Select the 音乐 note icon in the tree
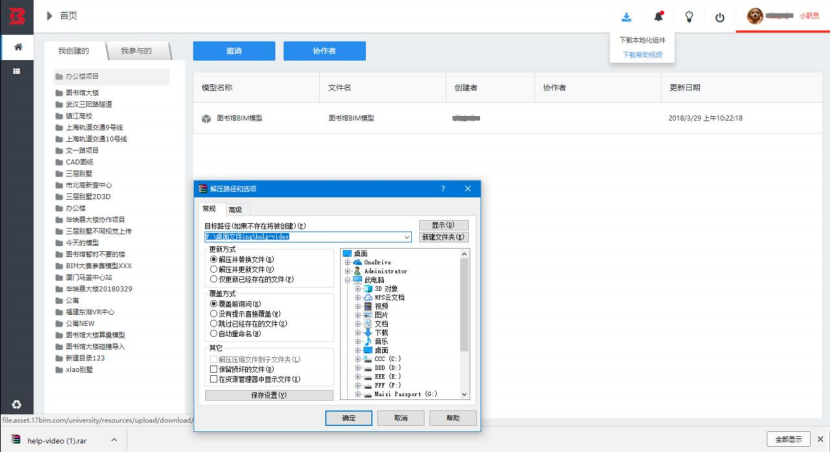Viewport: 830px width, 452px height. 368,341
